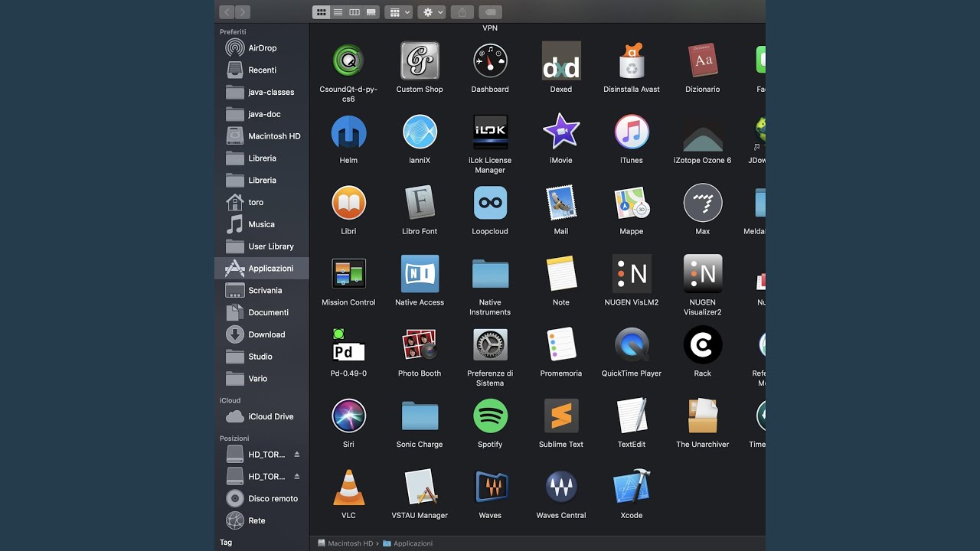
Task: Select iCloud Drive in the sidebar
Action: 262,417
